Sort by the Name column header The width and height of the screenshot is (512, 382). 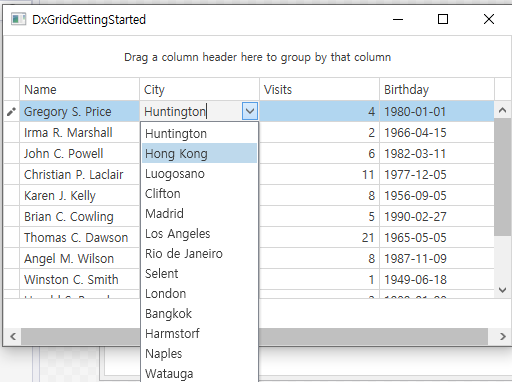79,89
